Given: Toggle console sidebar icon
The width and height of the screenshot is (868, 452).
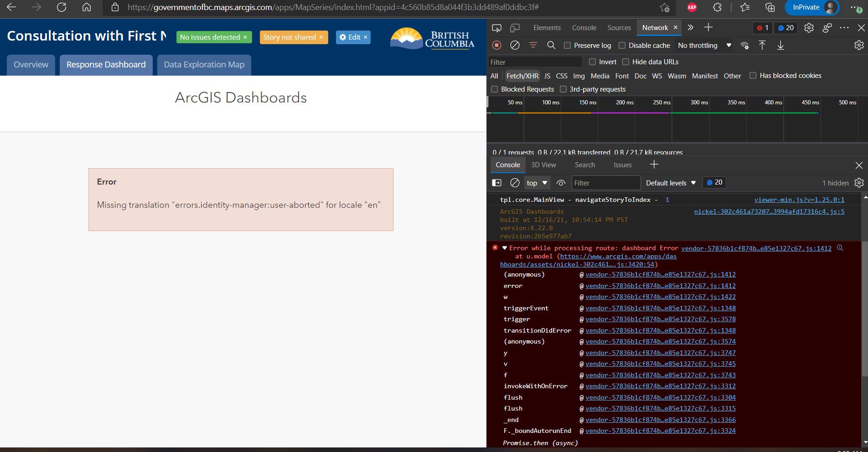Looking at the screenshot, I should point(497,183).
